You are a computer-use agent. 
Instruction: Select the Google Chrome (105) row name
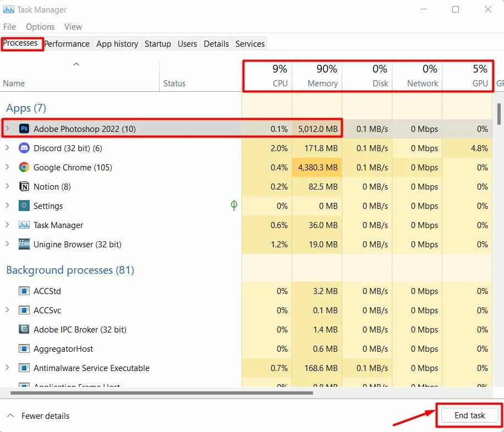click(x=73, y=167)
